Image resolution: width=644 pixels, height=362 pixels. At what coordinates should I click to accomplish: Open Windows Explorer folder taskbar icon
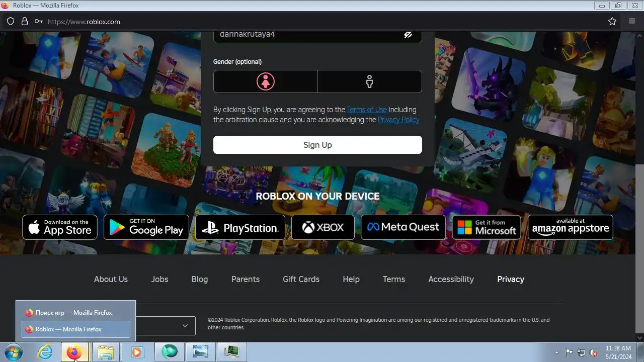(x=106, y=352)
